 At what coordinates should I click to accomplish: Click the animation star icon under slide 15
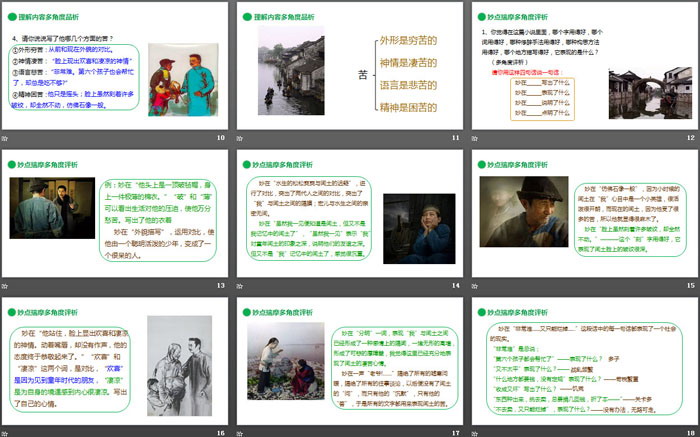pyautogui.click(x=476, y=285)
